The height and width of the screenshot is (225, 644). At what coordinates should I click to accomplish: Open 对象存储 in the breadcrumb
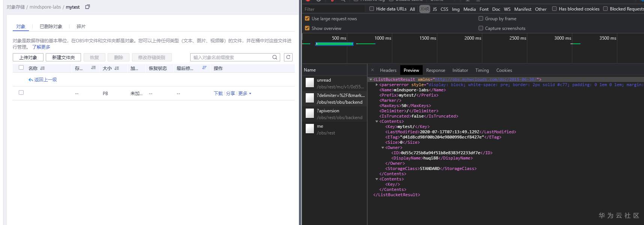16,7
